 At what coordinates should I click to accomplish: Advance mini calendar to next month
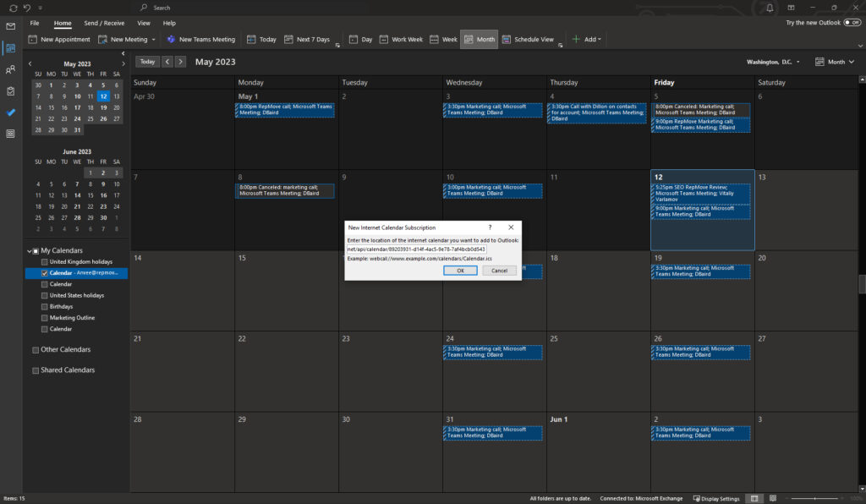tap(123, 64)
